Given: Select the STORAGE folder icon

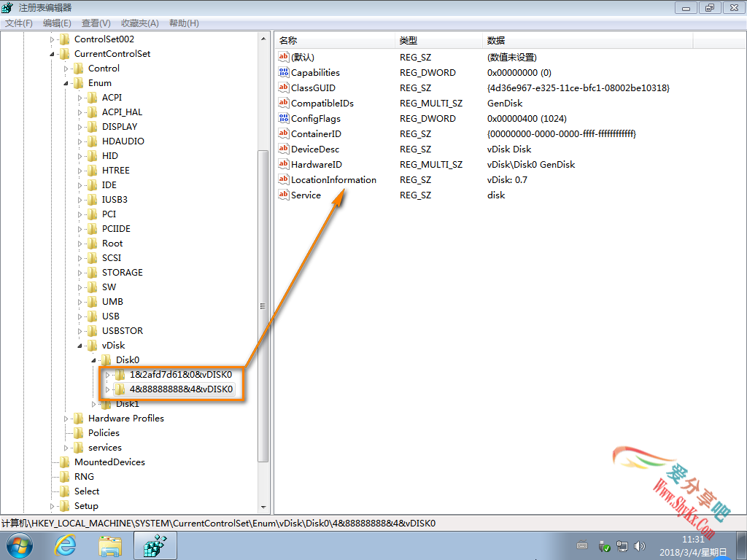Looking at the screenshot, I should pyautogui.click(x=92, y=273).
